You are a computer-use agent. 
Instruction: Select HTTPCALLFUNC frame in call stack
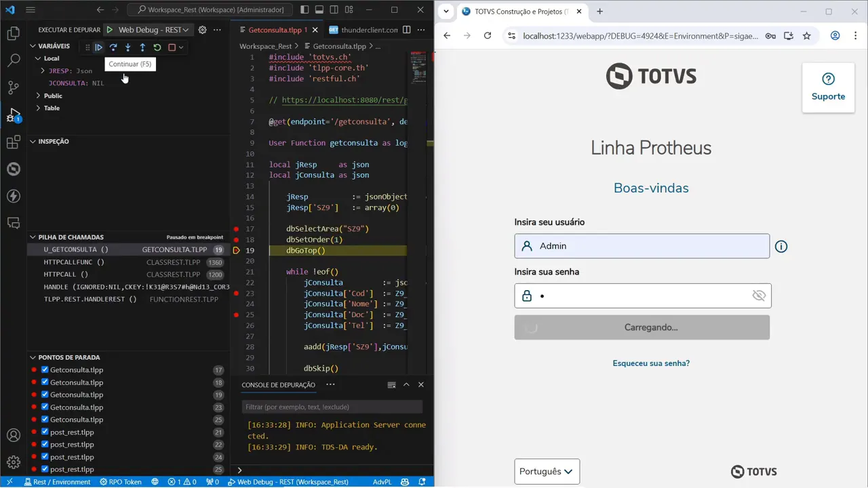point(74,262)
